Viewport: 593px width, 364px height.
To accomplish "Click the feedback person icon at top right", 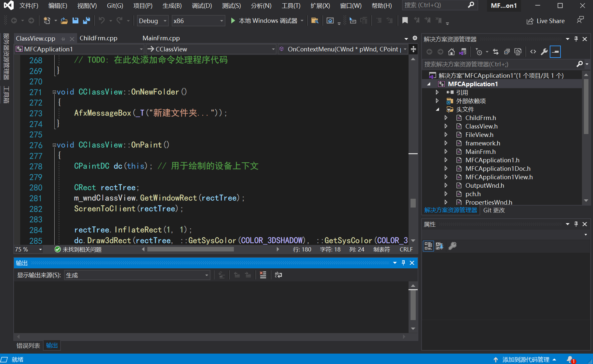I will [580, 20].
